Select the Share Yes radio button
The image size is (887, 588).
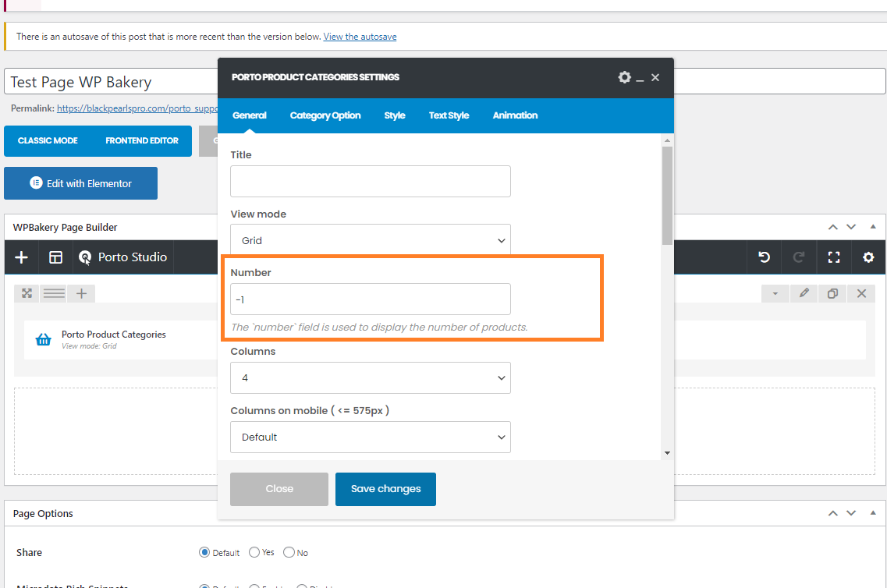(x=254, y=552)
